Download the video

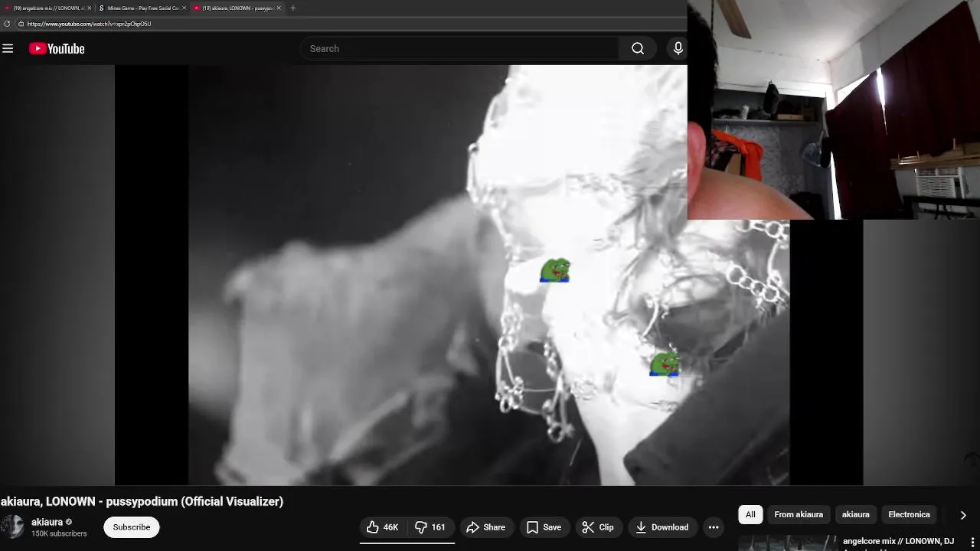point(662,527)
